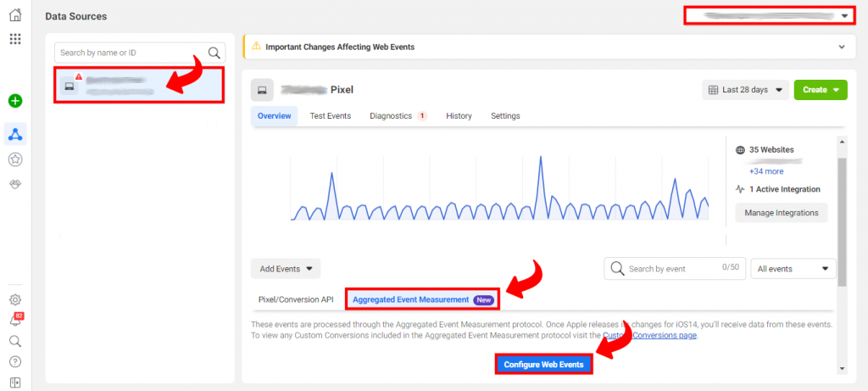The image size is (868, 391).
Task: Click the 1 Active Integration text
Action: 784,189
